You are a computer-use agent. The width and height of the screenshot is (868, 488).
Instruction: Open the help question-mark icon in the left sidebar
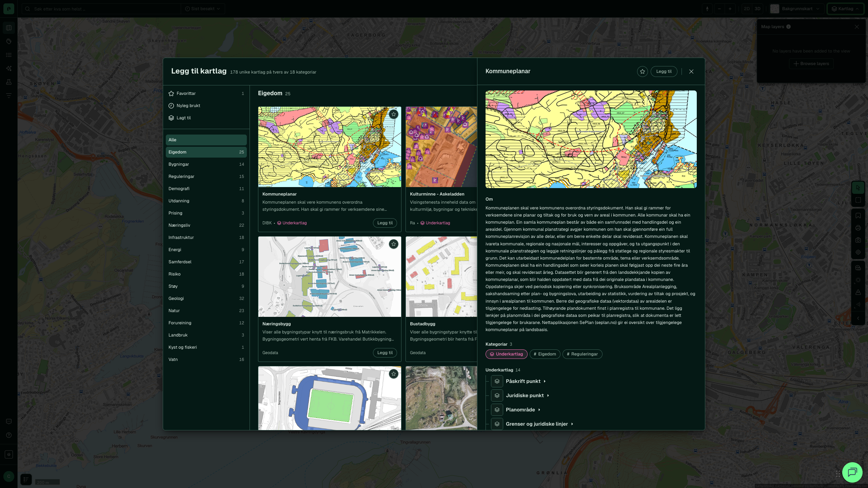click(x=9, y=435)
